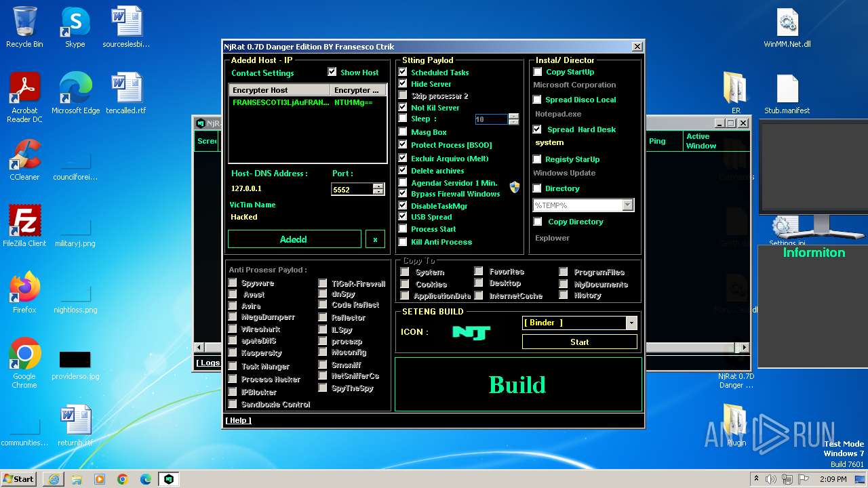
Task: Open the Logs link in background window
Action: (x=208, y=363)
